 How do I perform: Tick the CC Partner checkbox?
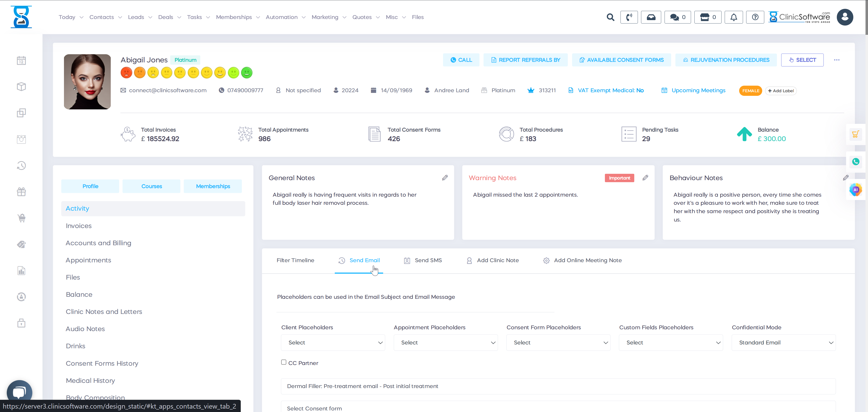tap(284, 362)
